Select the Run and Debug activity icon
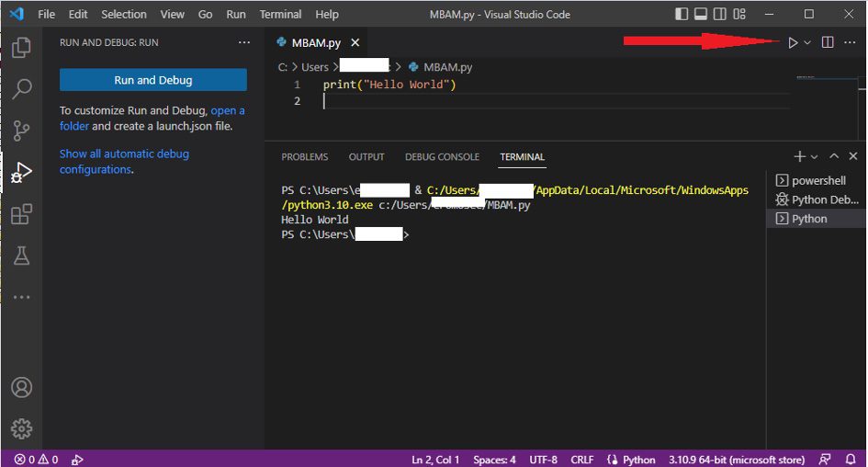 click(x=21, y=172)
